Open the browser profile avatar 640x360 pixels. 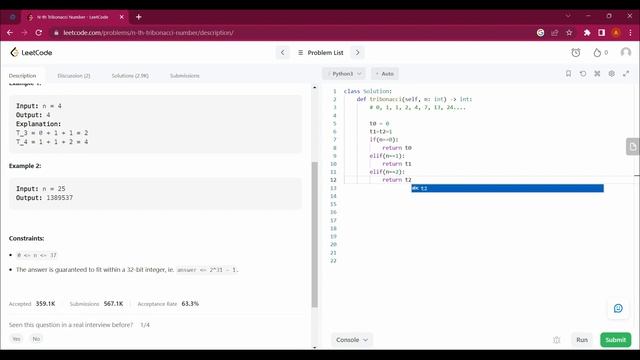click(x=616, y=33)
